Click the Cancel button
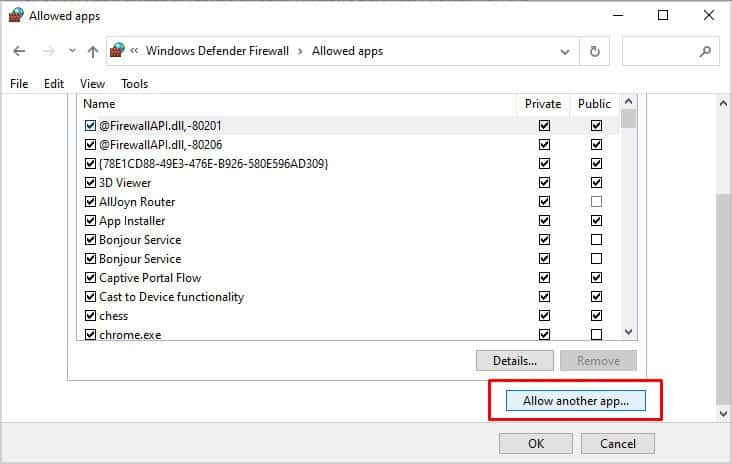Viewport: 732px width, 464px height. pos(618,443)
